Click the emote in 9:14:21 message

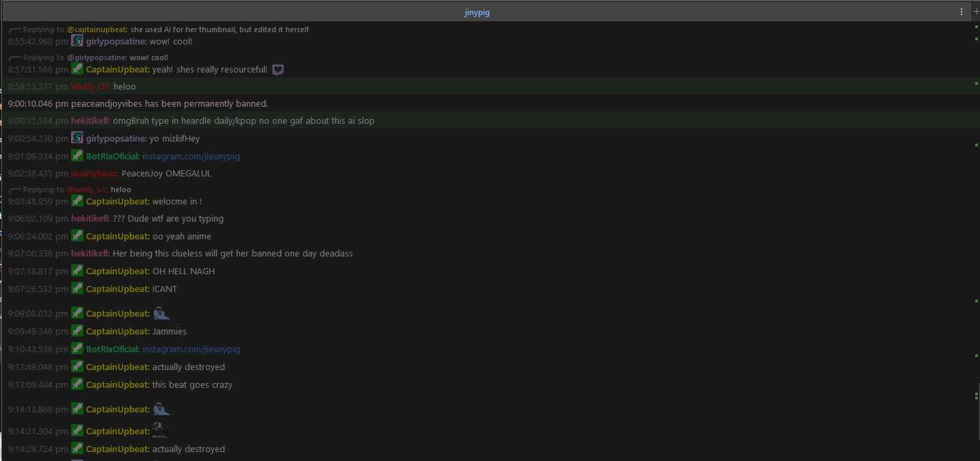[x=160, y=430]
